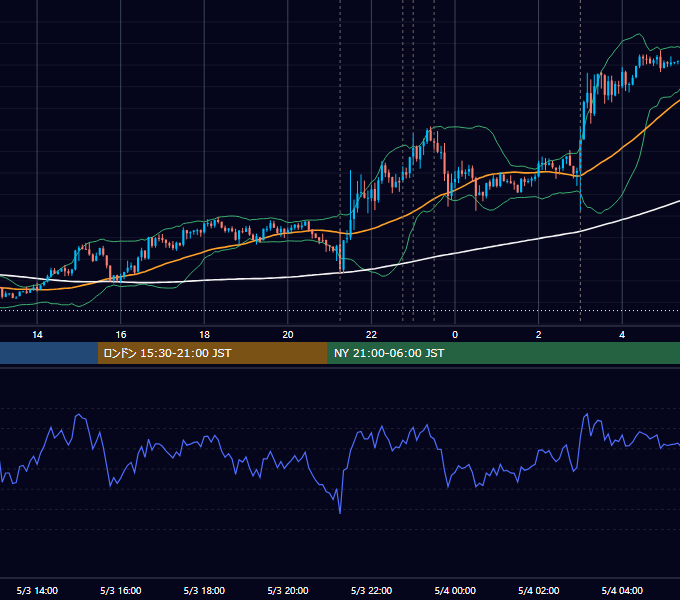This screenshot has width=680, height=600.
Task: Click the 2 hour label on time axis
Action: (539, 335)
